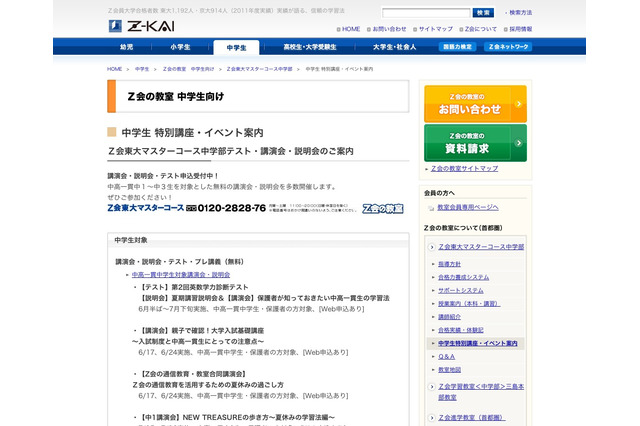Screen dimensions: 640x426
Task: Select the 幼児 navigation tab
Action: point(127,47)
